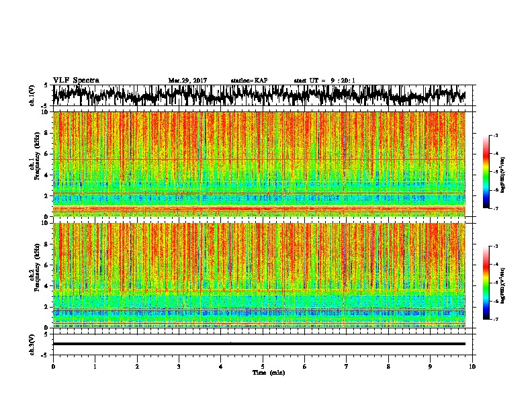Click the ch.1 colorbar "log(PSD)" label
The width and height of the screenshot is (532, 411).
pyautogui.click(x=503, y=175)
